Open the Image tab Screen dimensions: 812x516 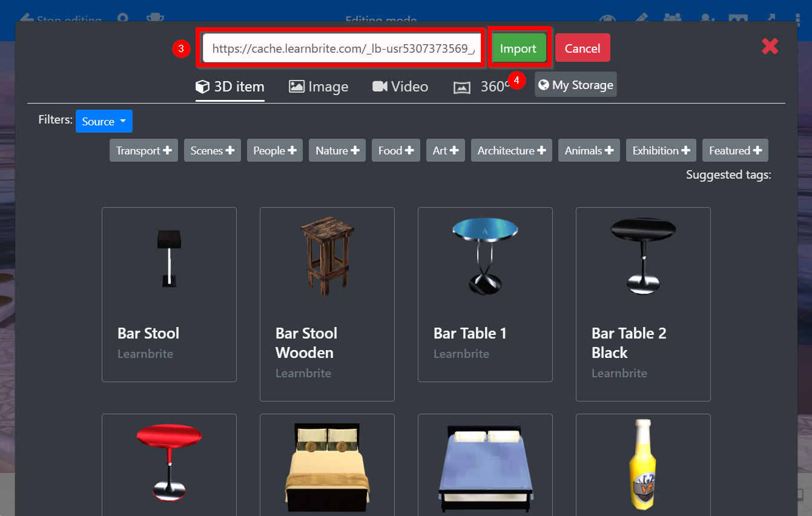tap(319, 87)
